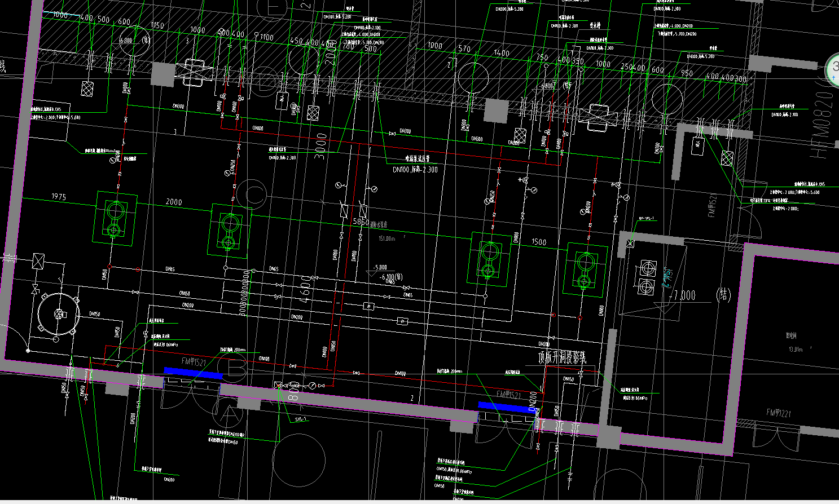
Task: Select the grid axis bubble C
Action: point(252,194)
